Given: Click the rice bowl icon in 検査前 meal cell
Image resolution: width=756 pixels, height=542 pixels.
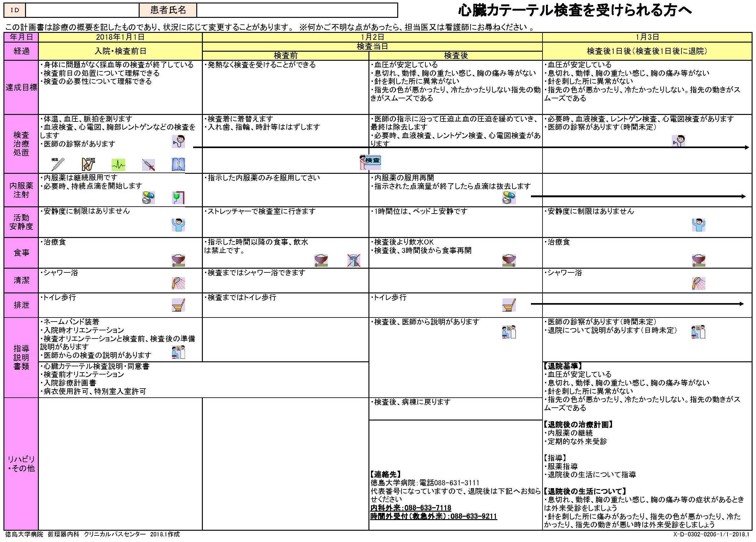Looking at the screenshot, I should pos(321,260).
